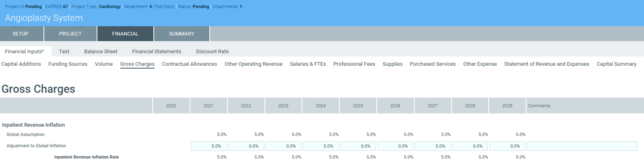Switch to the Test sub-tab
This screenshot has width=644, height=167.
tap(64, 52)
